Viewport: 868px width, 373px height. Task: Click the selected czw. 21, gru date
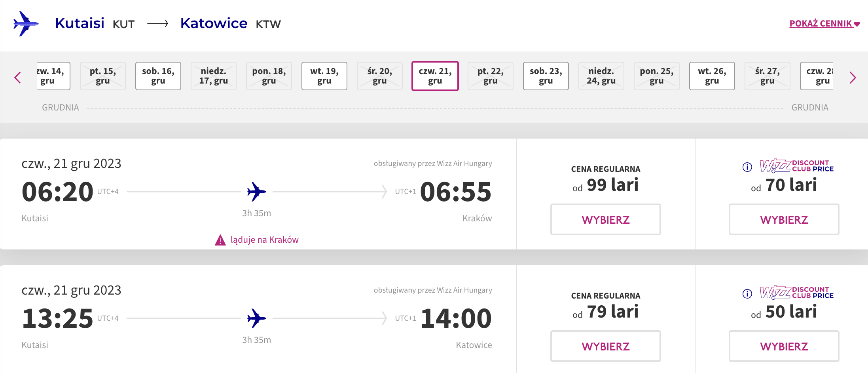[x=435, y=76]
